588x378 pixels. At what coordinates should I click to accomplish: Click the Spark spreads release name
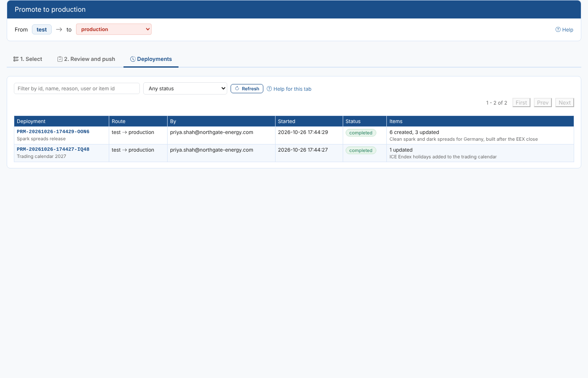click(x=41, y=139)
